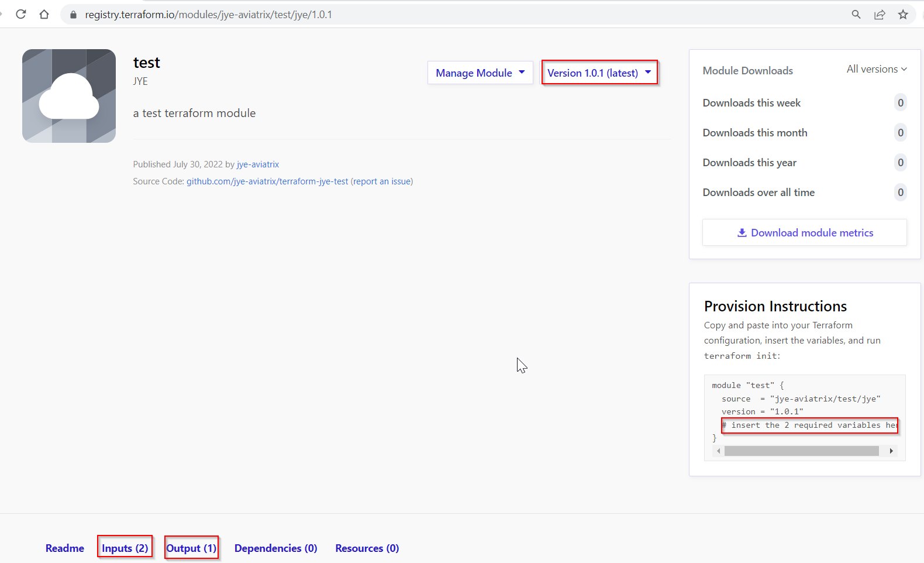924x563 pixels.
Task: Click the share page icon
Action: (x=880, y=15)
